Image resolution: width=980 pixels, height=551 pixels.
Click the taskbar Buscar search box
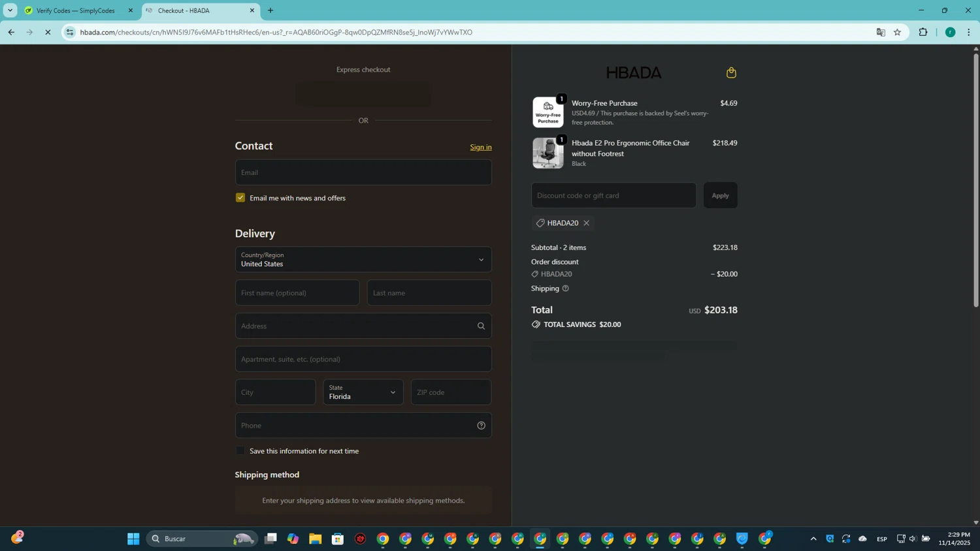click(201, 539)
